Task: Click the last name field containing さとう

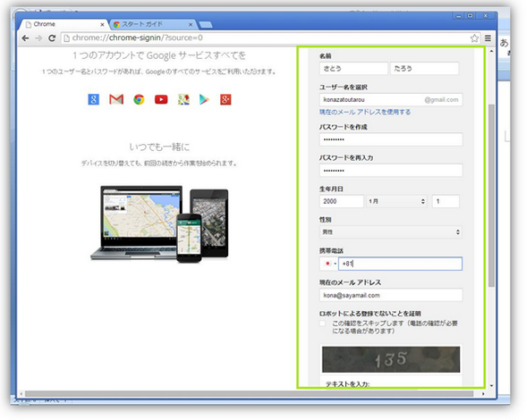Action: [x=353, y=69]
